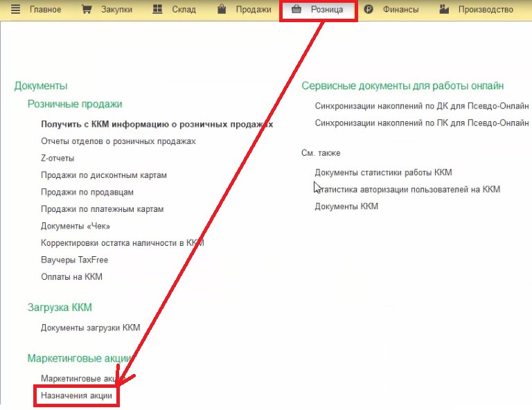Image resolution: width=532 pixels, height=410 pixels.
Task: Select the Розница section
Action: (x=327, y=10)
